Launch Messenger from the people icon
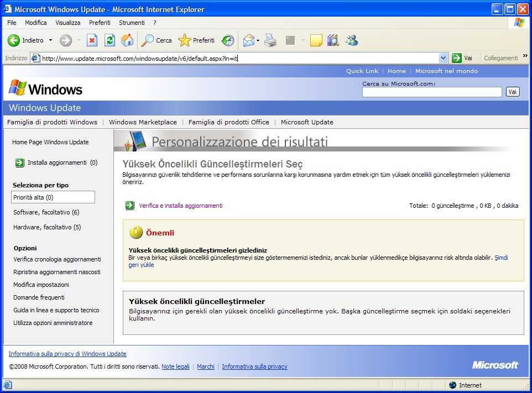The width and height of the screenshot is (532, 393). point(352,40)
